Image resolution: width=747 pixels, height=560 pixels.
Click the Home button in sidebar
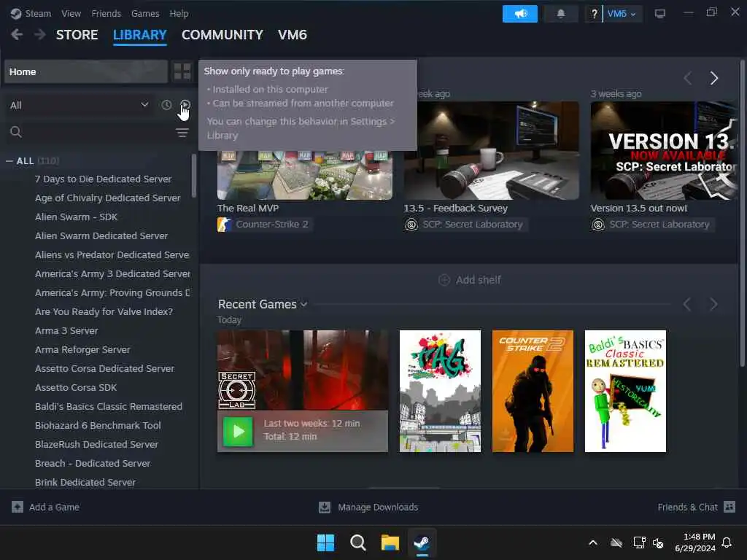tap(86, 71)
